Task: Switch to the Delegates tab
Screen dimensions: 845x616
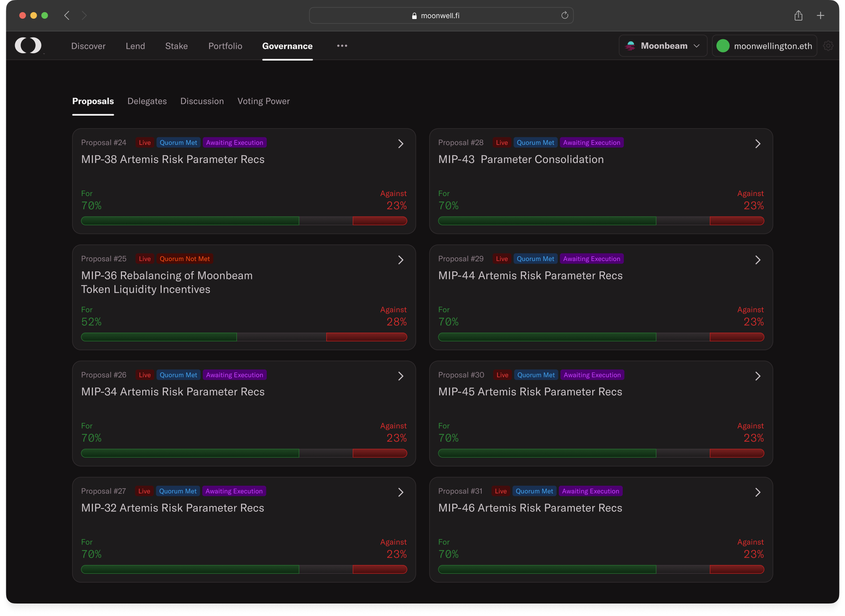Action: click(x=147, y=101)
